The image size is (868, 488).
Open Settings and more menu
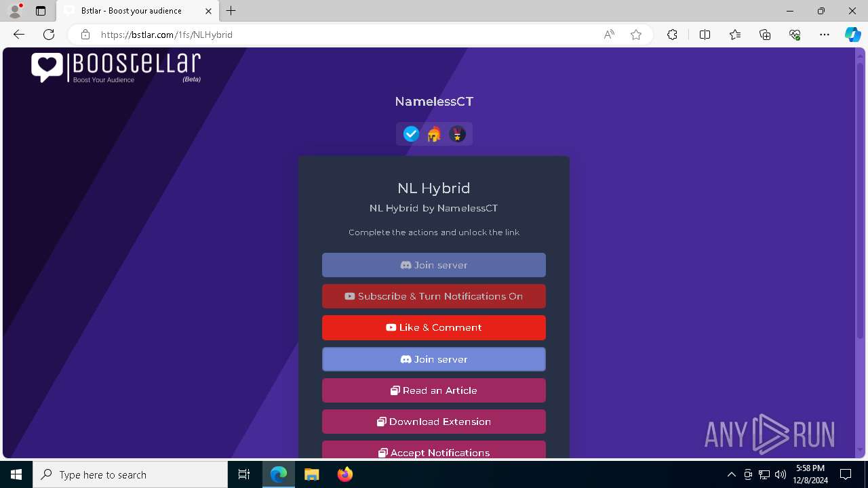pos(825,35)
